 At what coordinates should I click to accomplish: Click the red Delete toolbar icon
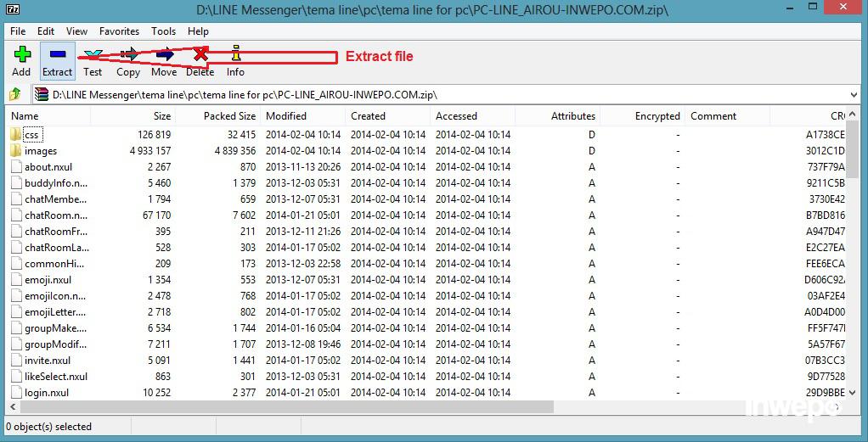pos(200,54)
